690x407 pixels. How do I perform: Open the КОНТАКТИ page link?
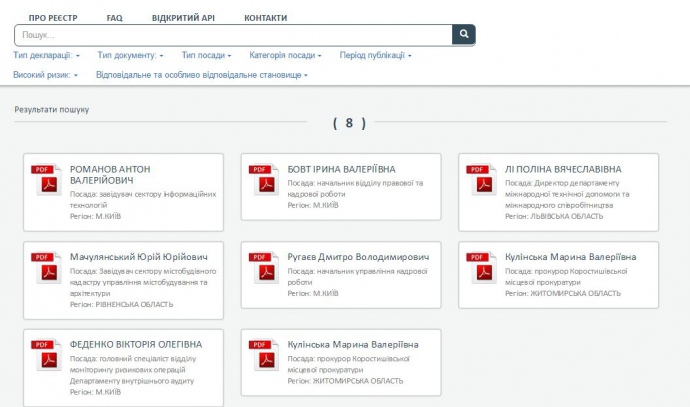[265, 18]
